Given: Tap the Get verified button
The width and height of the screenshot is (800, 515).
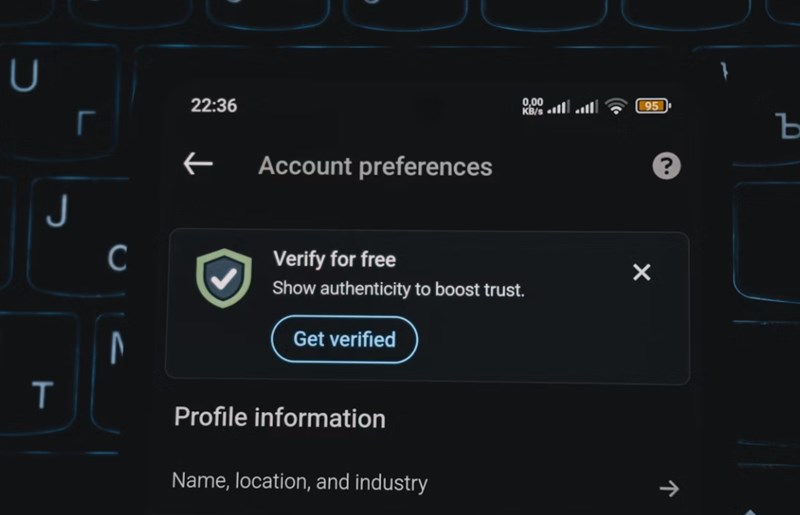Looking at the screenshot, I should (x=344, y=339).
